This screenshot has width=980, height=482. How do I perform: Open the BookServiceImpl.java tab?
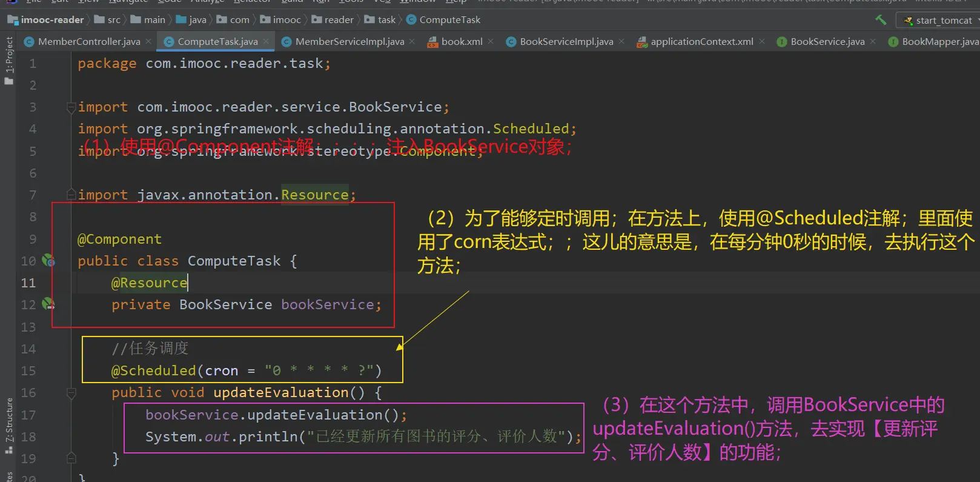566,41
